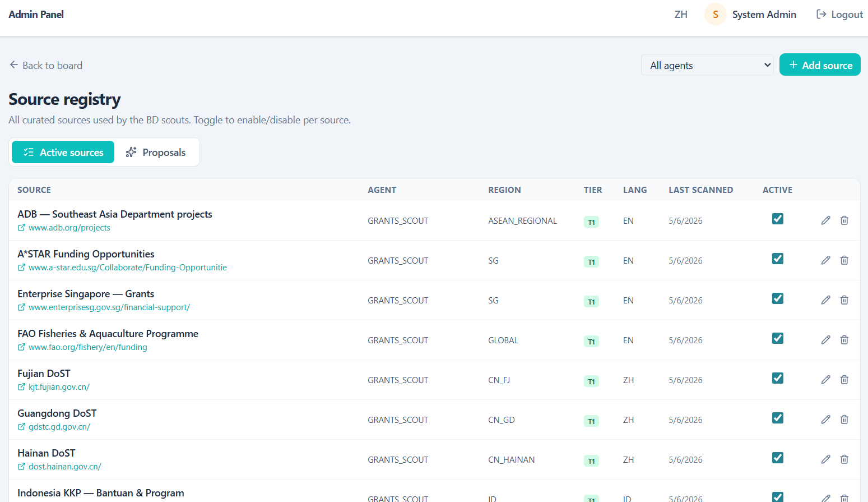Click the TIER column header
868x502 pixels.
593,190
